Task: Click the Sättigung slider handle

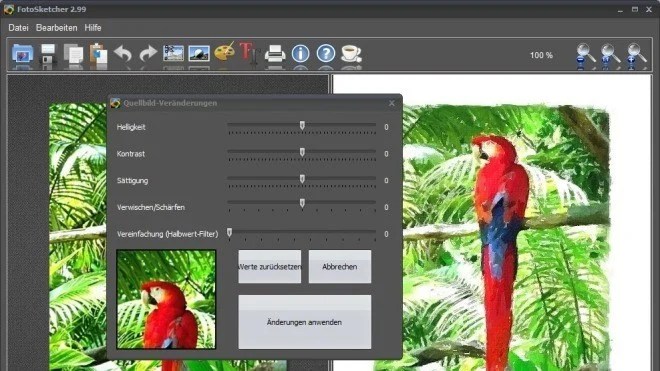Action: tap(302, 179)
